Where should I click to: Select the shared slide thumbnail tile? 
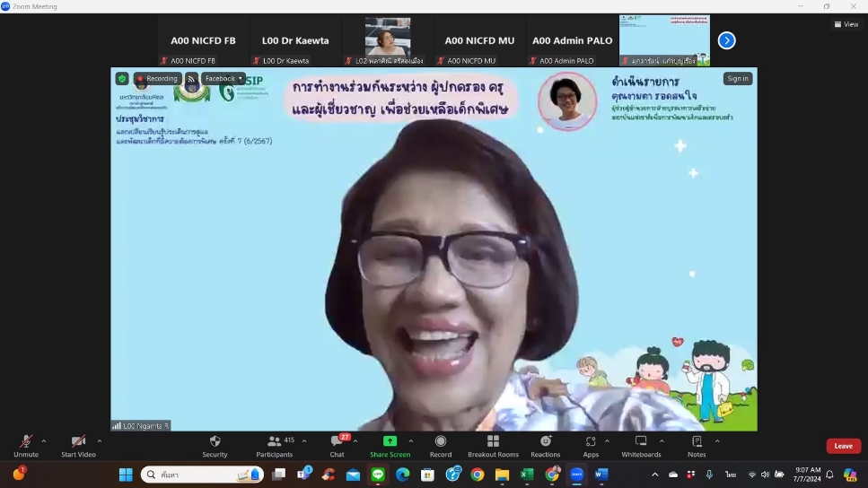tap(664, 40)
